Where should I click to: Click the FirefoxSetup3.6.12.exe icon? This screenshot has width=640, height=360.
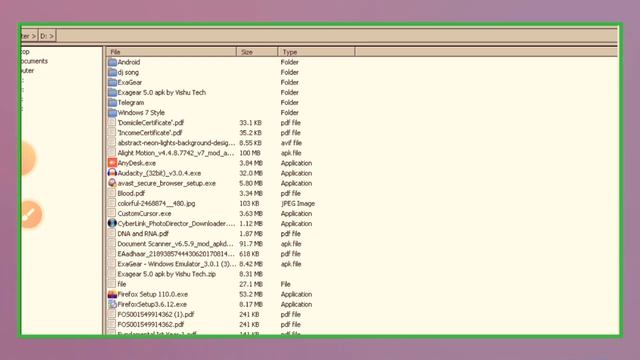112,304
